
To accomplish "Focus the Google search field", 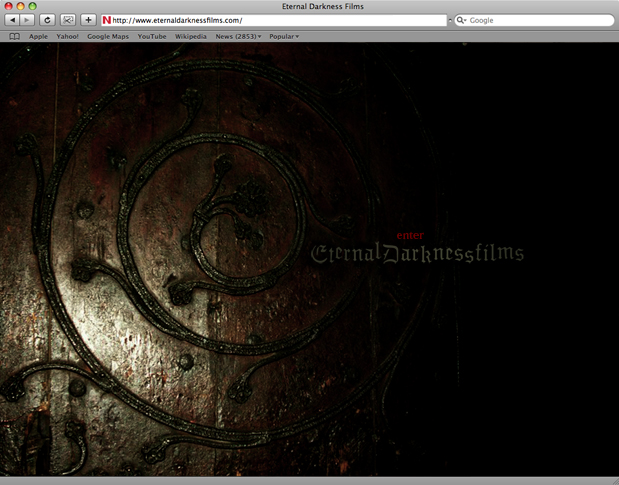I will click(x=535, y=20).
